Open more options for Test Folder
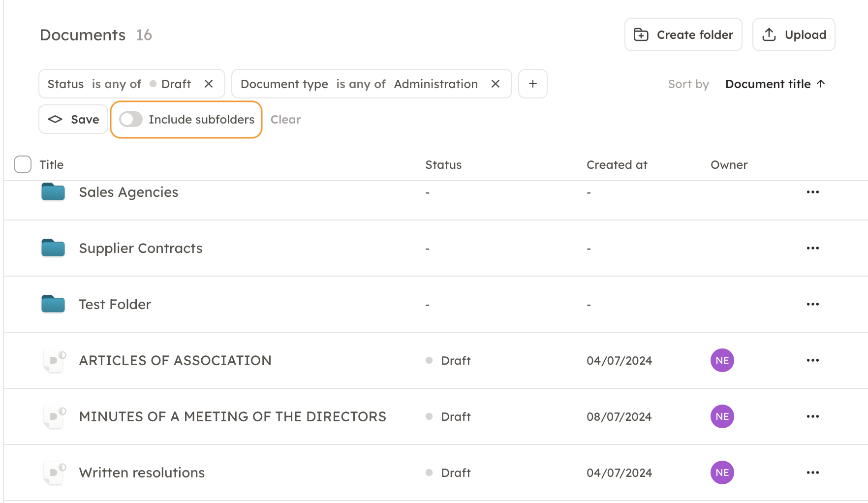This screenshot has width=868, height=503. 812,305
